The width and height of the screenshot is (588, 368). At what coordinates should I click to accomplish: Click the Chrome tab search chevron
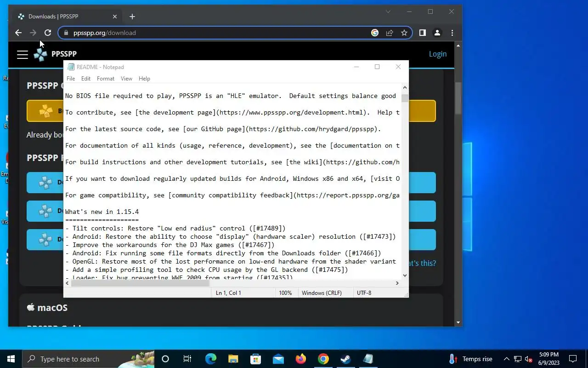coord(388,12)
